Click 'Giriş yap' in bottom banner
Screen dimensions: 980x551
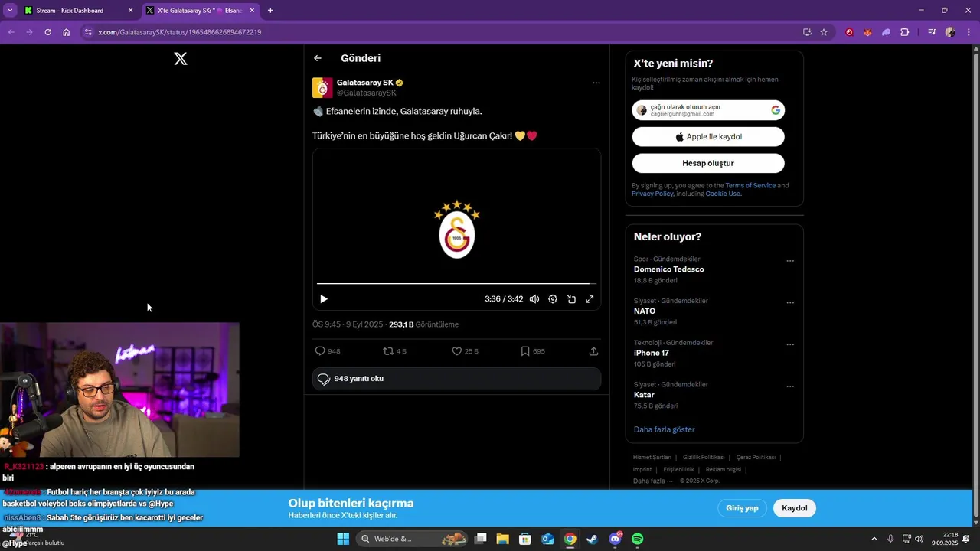(x=742, y=508)
